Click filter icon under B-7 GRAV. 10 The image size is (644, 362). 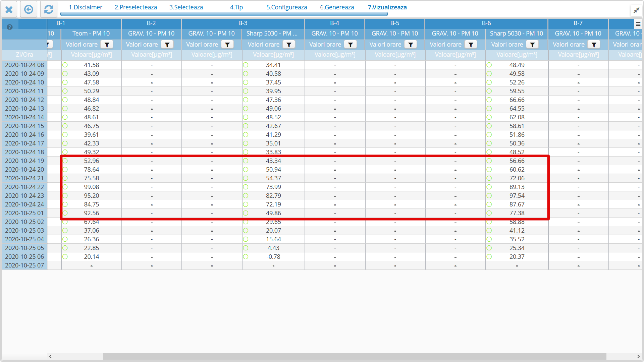pos(594,45)
